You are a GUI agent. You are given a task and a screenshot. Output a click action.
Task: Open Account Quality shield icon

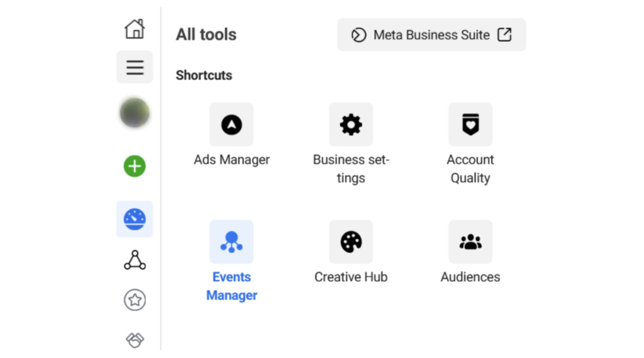471,125
